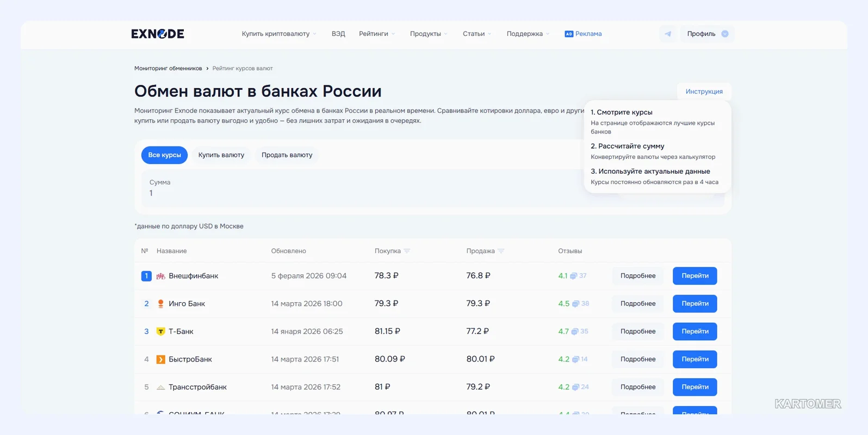
Task: Click the Название column header
Action: [171, 251]
